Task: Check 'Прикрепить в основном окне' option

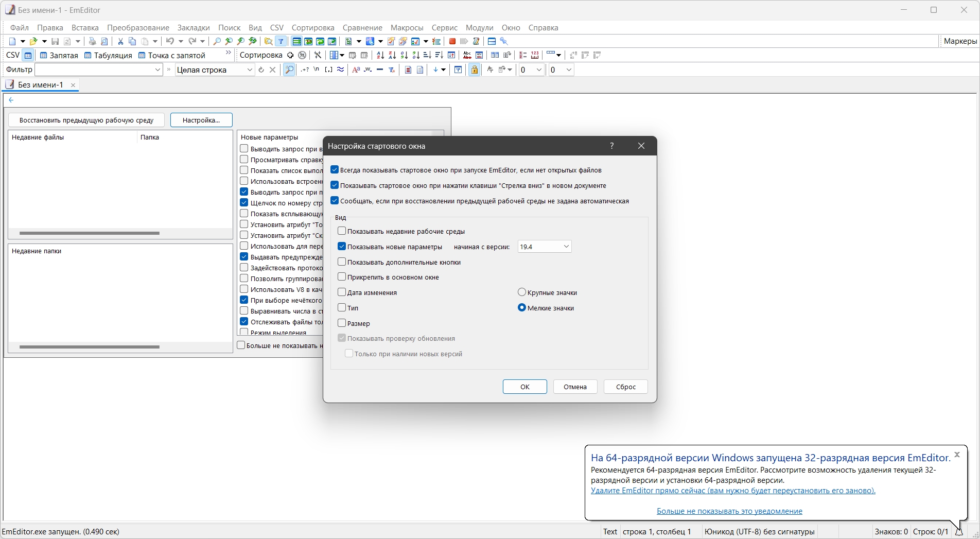Action: [x=342, y=277]
